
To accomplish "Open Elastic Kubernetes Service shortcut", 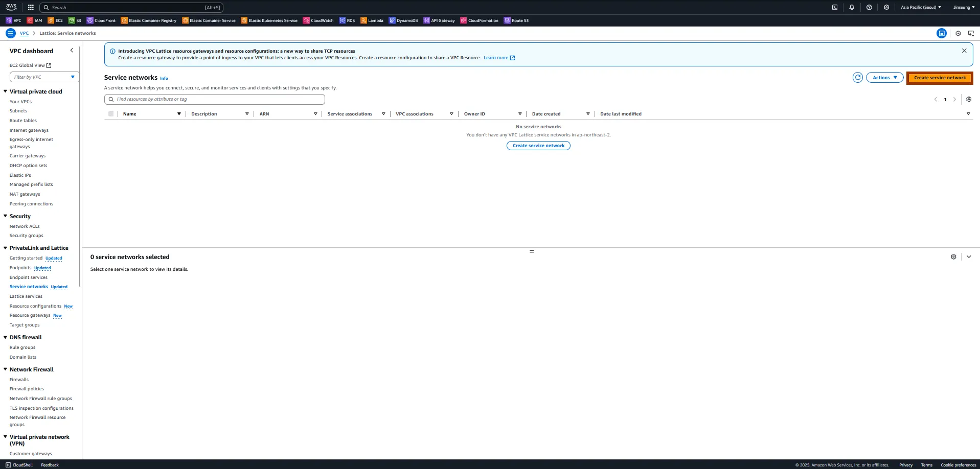I will (x=269, y=20).
